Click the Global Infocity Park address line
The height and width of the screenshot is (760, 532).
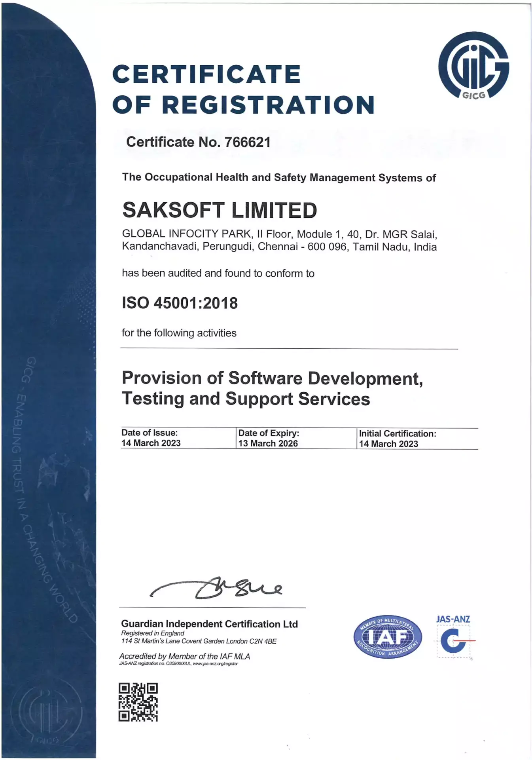click(279, 234)
